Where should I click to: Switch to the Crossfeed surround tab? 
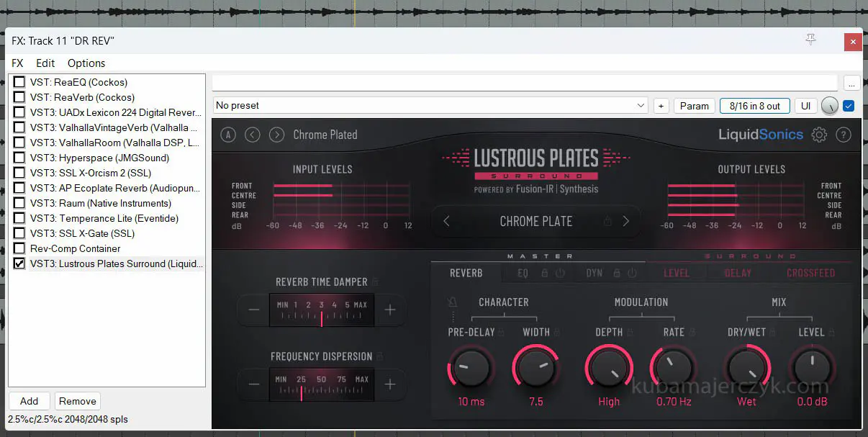(x=810, y=274)
